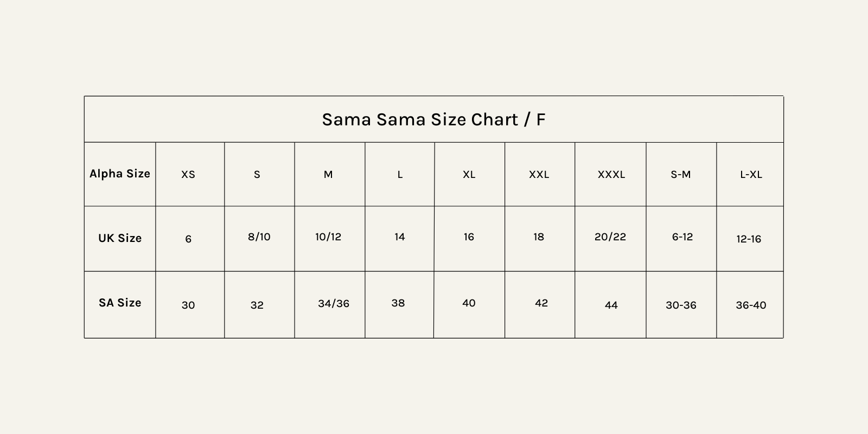
Task: Select SA size 36-40 range cell
Action: point(751,305)
